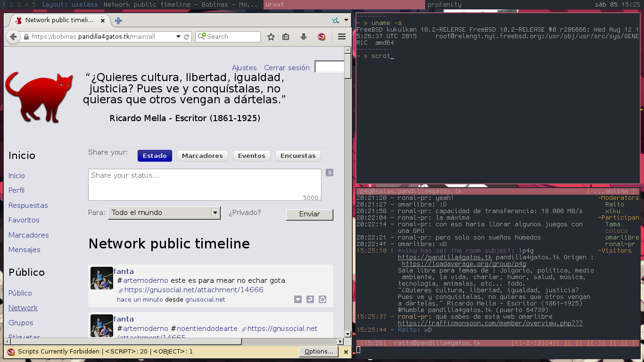Open trafficmonsoon link in profanity chat
Image resolution: width=644 pixels, height=362 pixels.
[x=490, y=323]
